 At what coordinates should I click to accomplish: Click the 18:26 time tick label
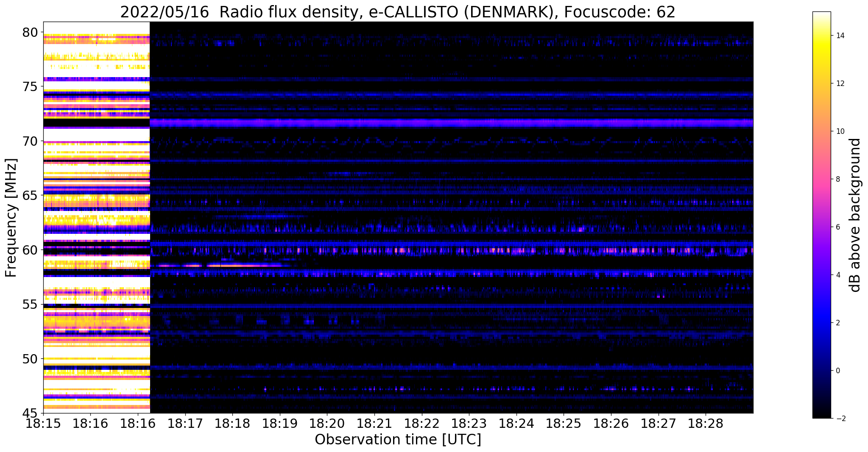[x=611, y=424]
